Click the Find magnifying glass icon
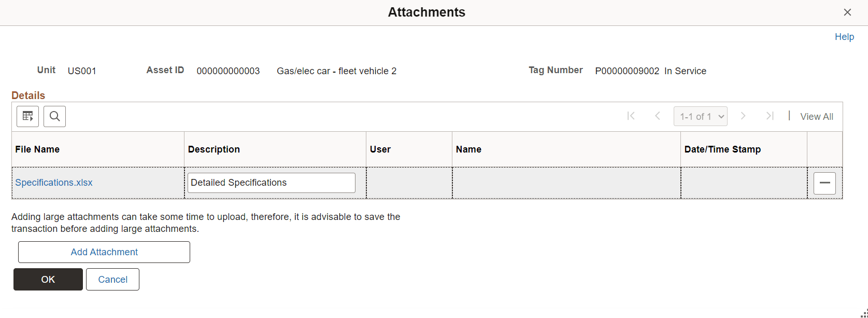The height and width of the screenshot is (318, 868). pos(54,116)
